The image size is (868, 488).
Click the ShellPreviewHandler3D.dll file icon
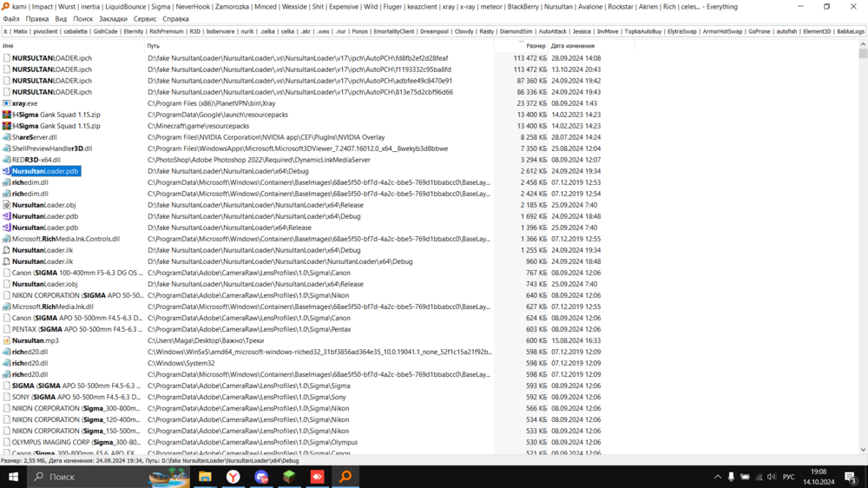coord(7,148)
